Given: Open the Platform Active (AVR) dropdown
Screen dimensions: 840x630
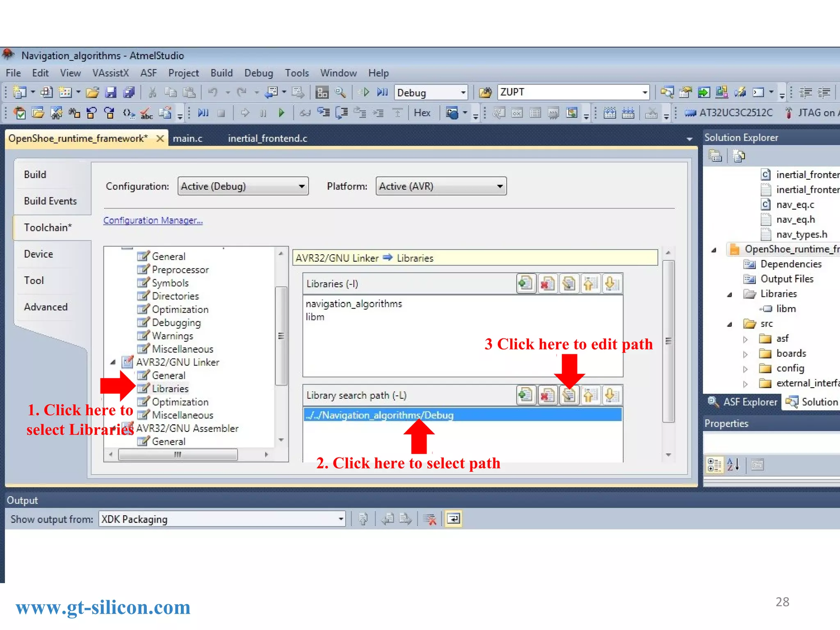Looking at the screenshot, I should click(x=441, y=186).
